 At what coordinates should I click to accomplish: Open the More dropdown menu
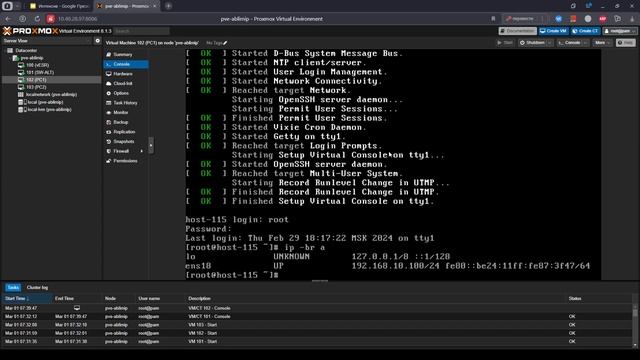pos(602,42)
